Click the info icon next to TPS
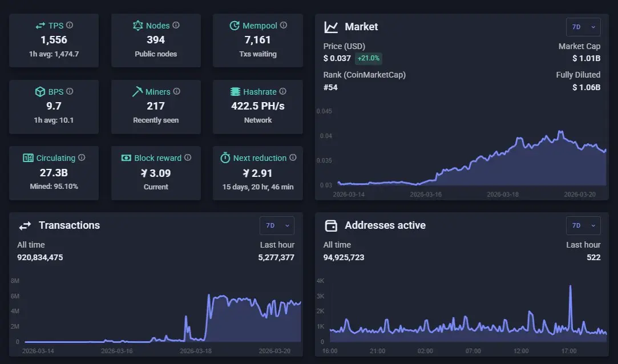 (70, 25)
